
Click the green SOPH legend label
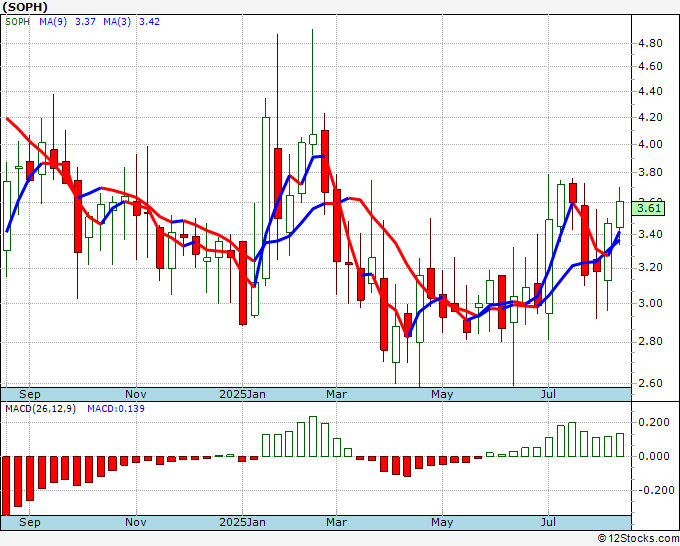[x=17, y=22]
